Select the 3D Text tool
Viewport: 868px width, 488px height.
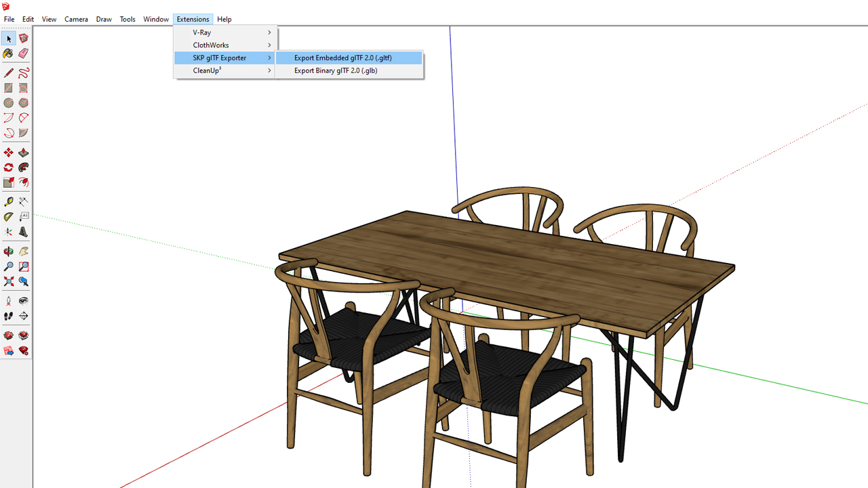click(x=24, y=232)
